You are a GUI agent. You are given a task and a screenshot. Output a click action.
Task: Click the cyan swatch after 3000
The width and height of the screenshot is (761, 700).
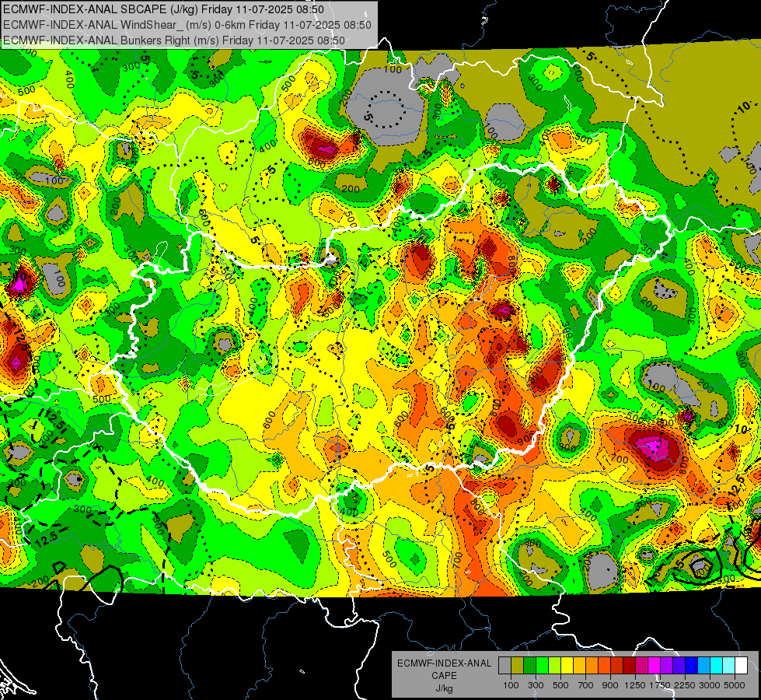click(717, 666)
